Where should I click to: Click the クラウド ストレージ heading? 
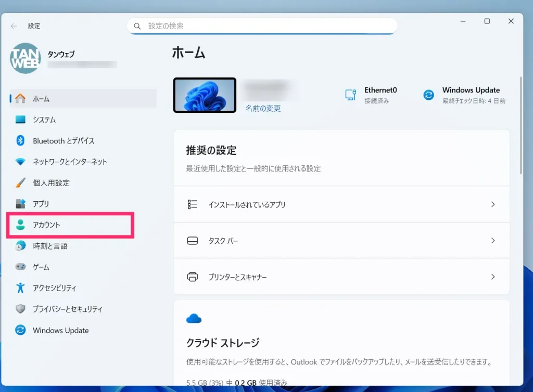223,343
